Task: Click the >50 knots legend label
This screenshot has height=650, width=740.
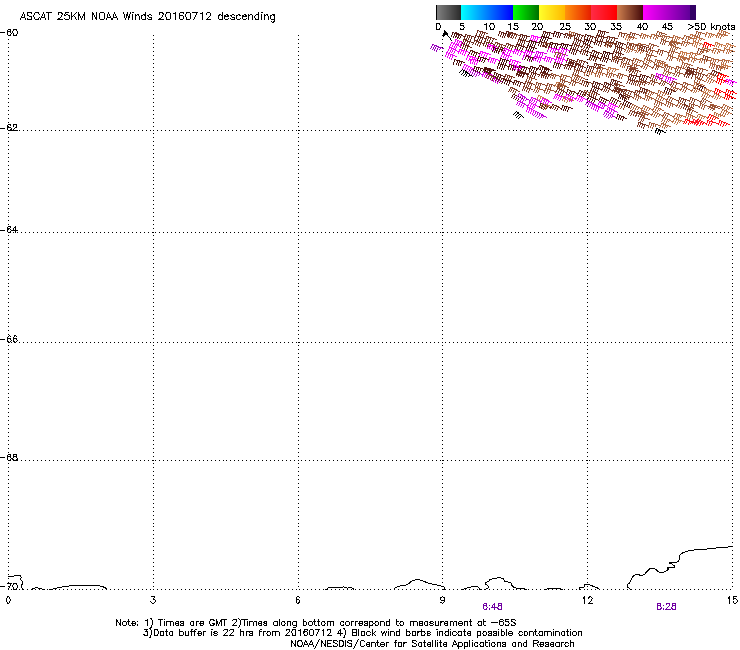Action: click(711, 26)
